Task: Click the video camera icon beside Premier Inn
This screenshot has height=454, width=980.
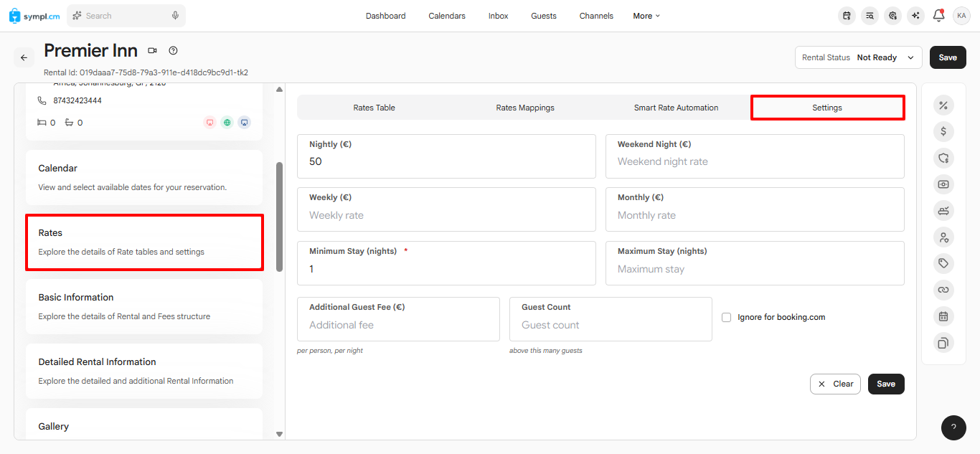Action: tap(152, 51)
